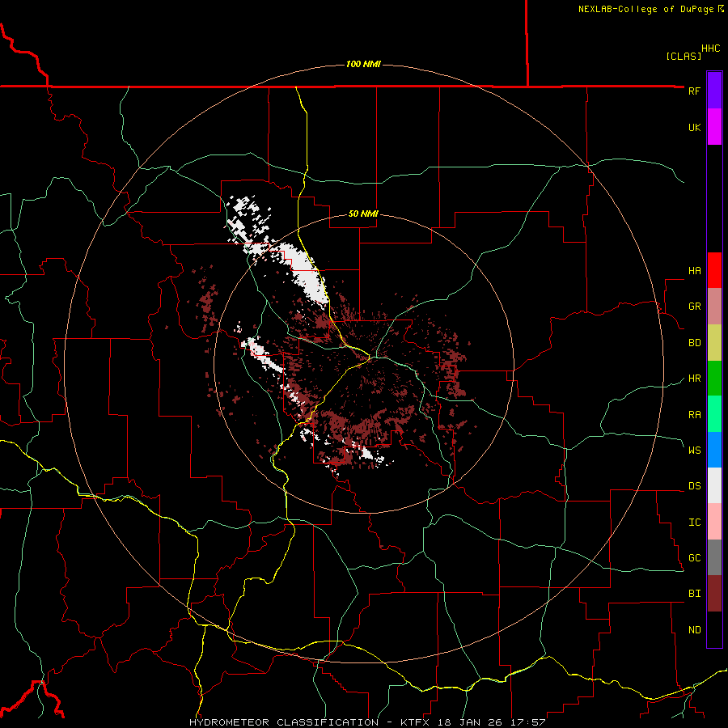Image resolution: width=728 pixels, height=728 pixels.
Task: Click the BI brown legend swatch
Action: 714,594
